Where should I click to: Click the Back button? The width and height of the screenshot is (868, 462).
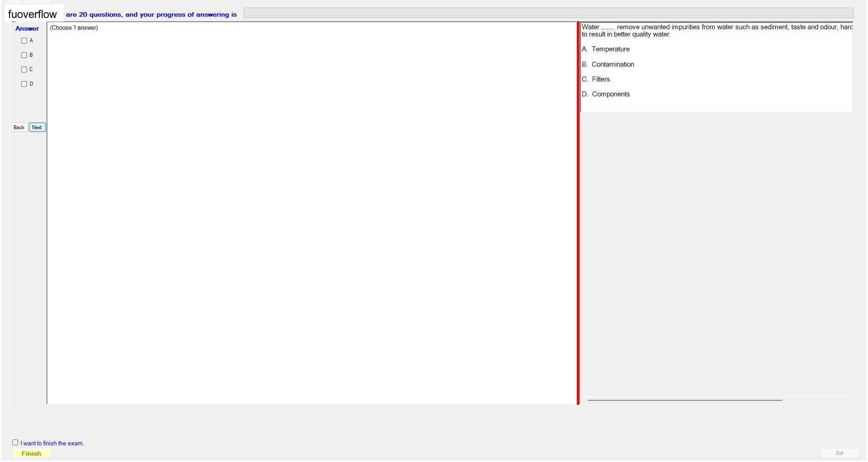(x=19, y=127)
